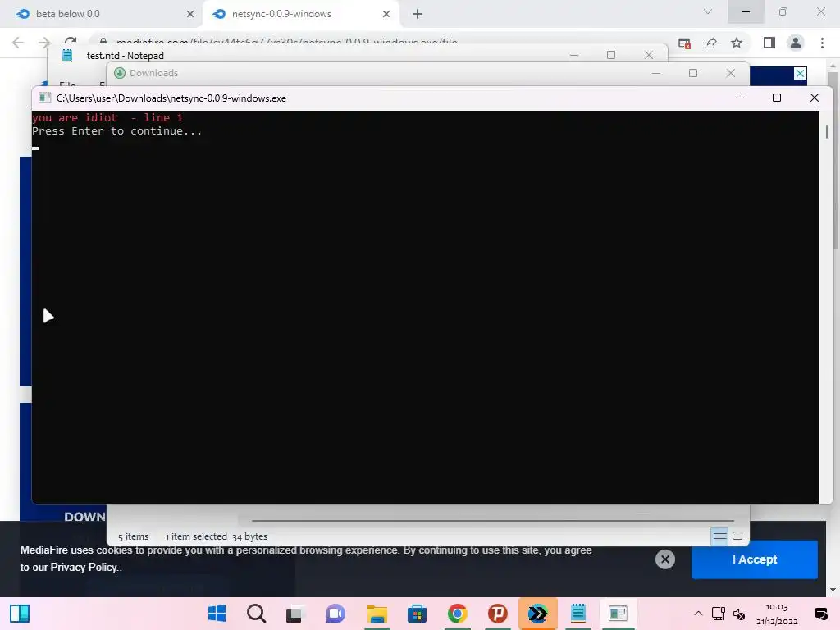Click 'Press Enter to continue...' console text
This screenshot has width=840, height=630.
(116, 131)
